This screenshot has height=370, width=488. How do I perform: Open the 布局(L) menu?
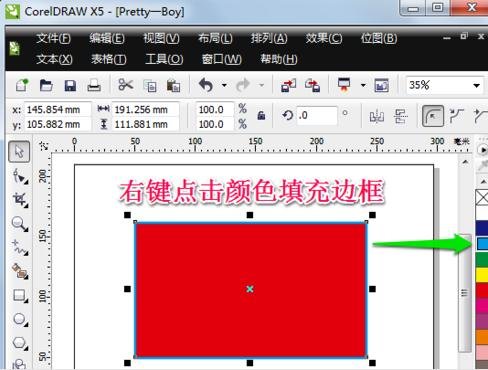pyautogui.click(x=215, y=38)
